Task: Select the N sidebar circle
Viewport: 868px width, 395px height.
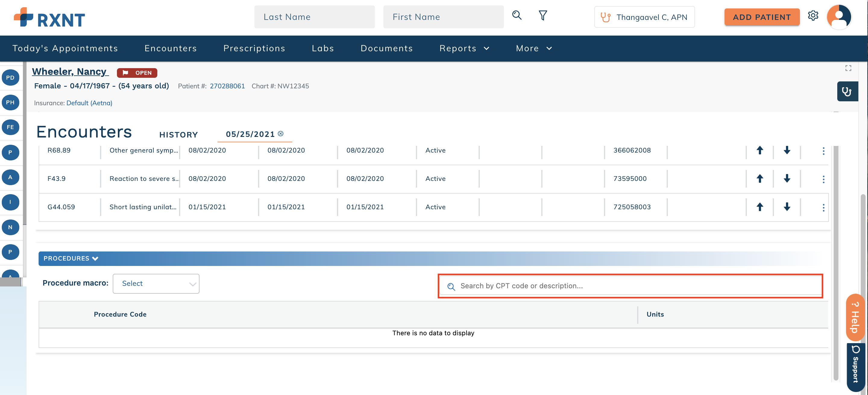Action: click(x=11, y=227)
